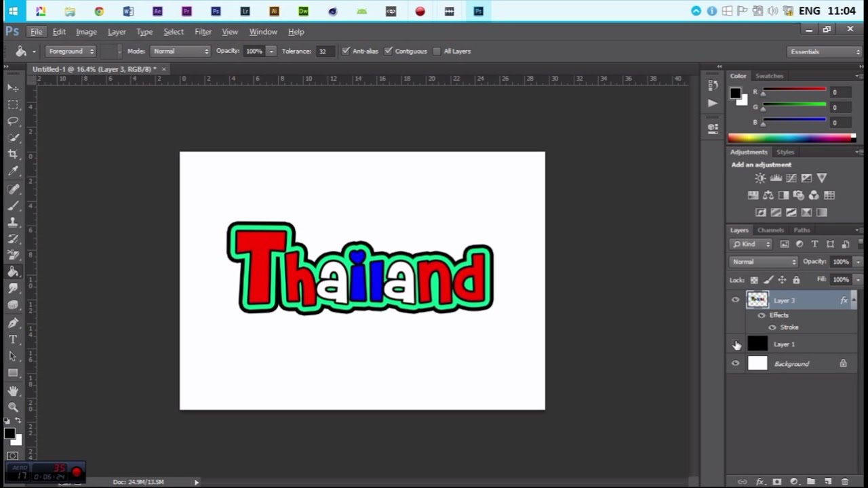Open the File menu
868x488 pixels.
(x=36, y=32)
